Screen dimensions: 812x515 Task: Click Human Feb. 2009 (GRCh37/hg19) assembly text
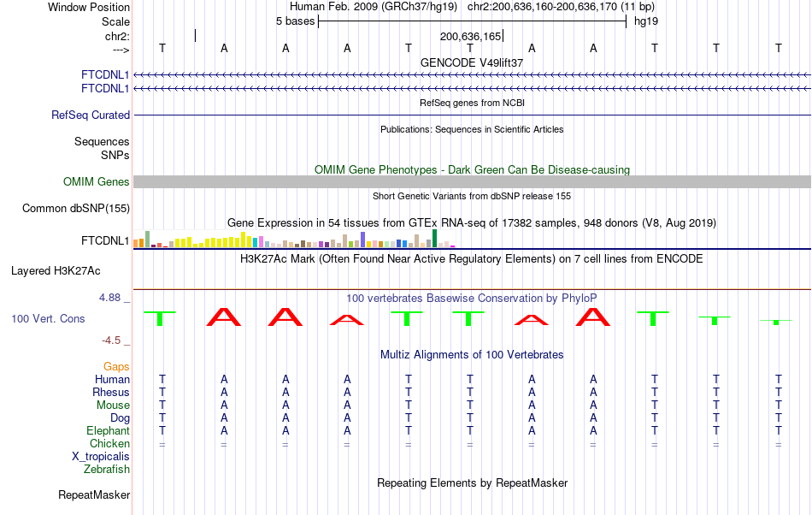point(374,7)
